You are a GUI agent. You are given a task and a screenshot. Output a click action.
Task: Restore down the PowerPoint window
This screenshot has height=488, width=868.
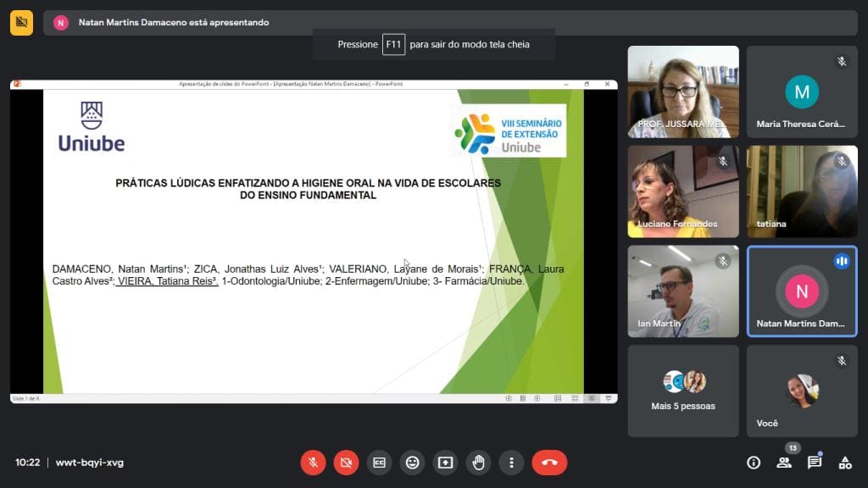coord(587,84)
